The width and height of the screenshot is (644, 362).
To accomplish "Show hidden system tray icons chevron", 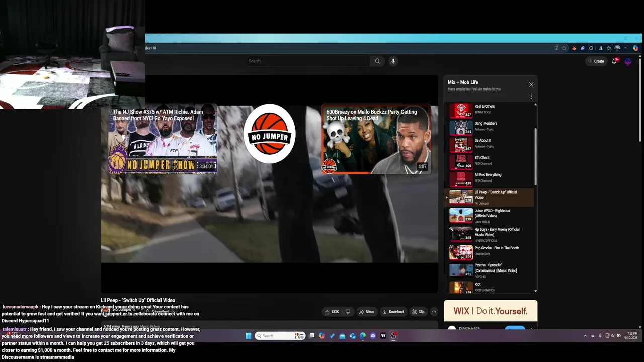I will (x=585, y=336).
